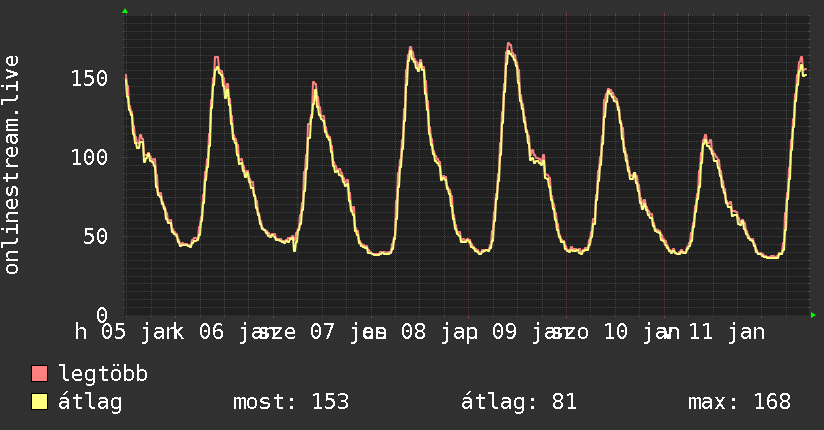The height and width of the screenshot is (430, 824).
Task: Click the graph peak above 09 jan
Action: (x=509, y=46)
